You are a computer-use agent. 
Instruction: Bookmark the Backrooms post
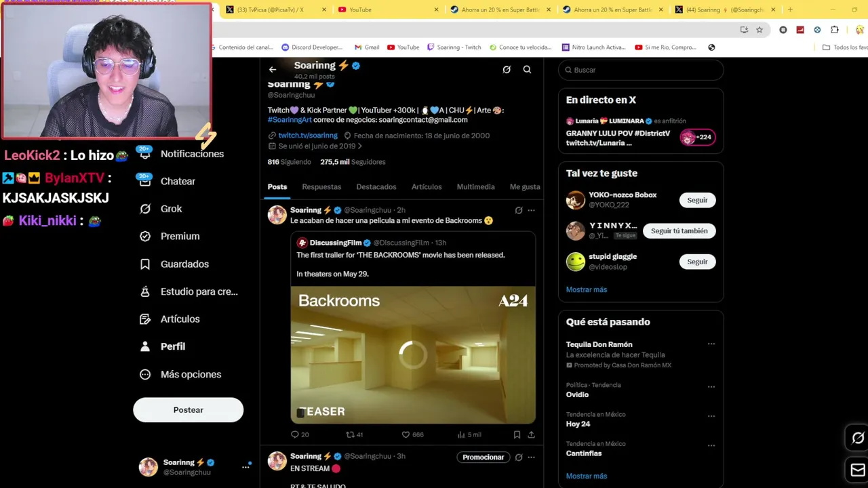[517, 434]
